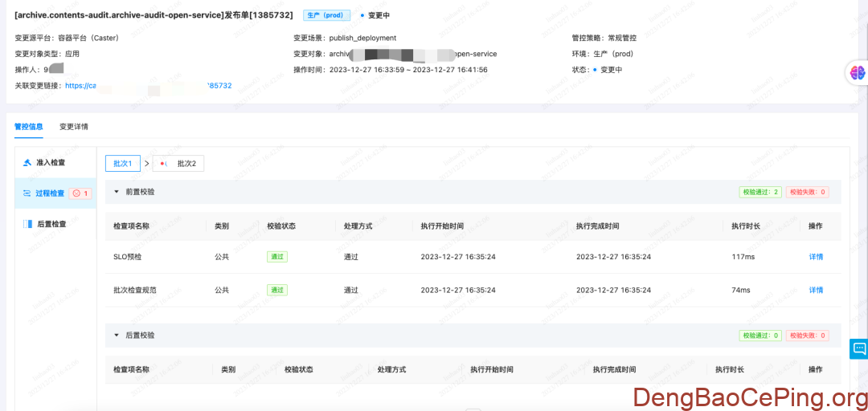868x411 pixels.
Task: Click the 变更中 status next to prod tag
Action: click(x=375, y=15)
